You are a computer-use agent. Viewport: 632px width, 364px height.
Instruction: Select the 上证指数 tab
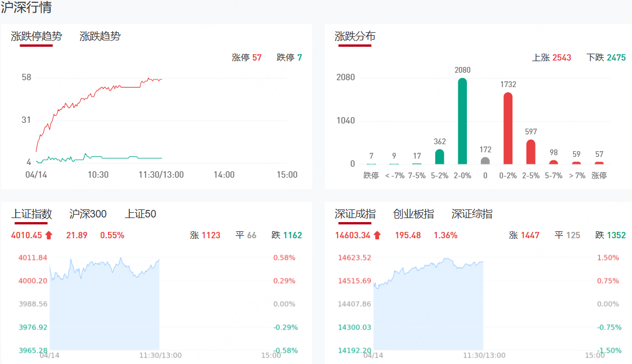pos(32,214)
